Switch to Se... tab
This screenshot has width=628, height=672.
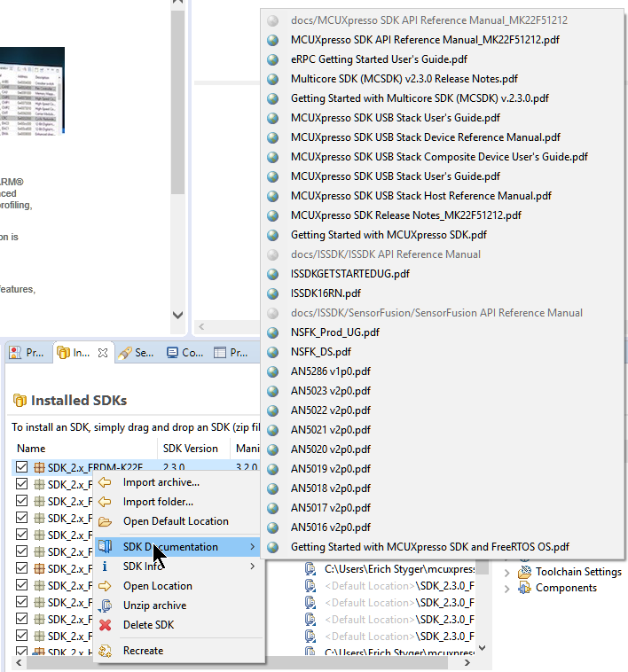136,353
